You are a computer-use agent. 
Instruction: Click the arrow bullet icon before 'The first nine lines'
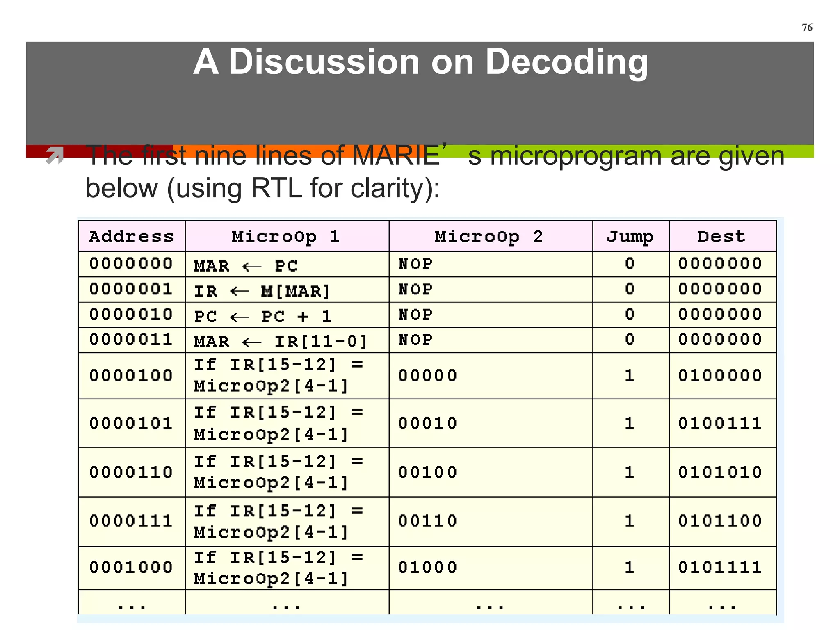pos(55,156)
